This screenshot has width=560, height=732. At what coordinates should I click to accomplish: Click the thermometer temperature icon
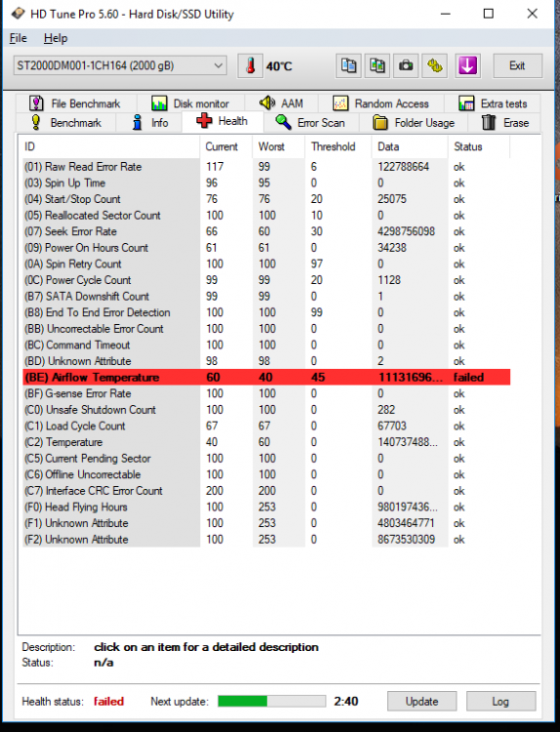coord(251,65)
